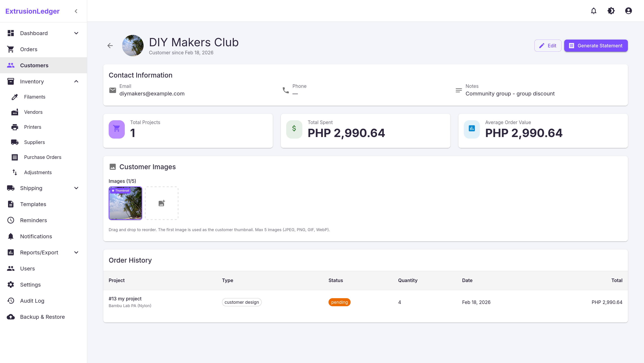Open the Audit Log
The image size is (644, 363).
[32, 301]
